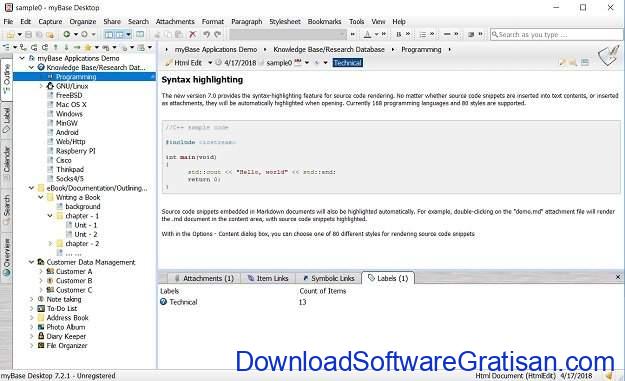Open the text color dropdown arrow
Screen dimensions: 625x381
pos(376,35)
